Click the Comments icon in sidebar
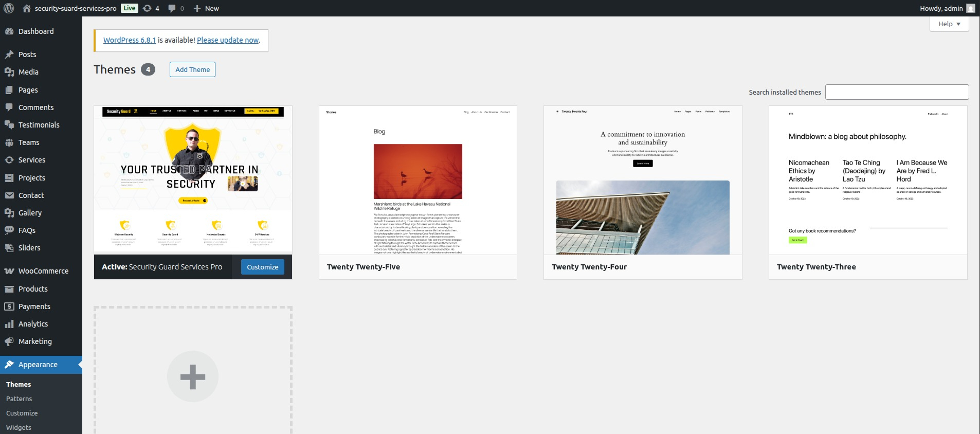The image size is (980, 434). 9,107
